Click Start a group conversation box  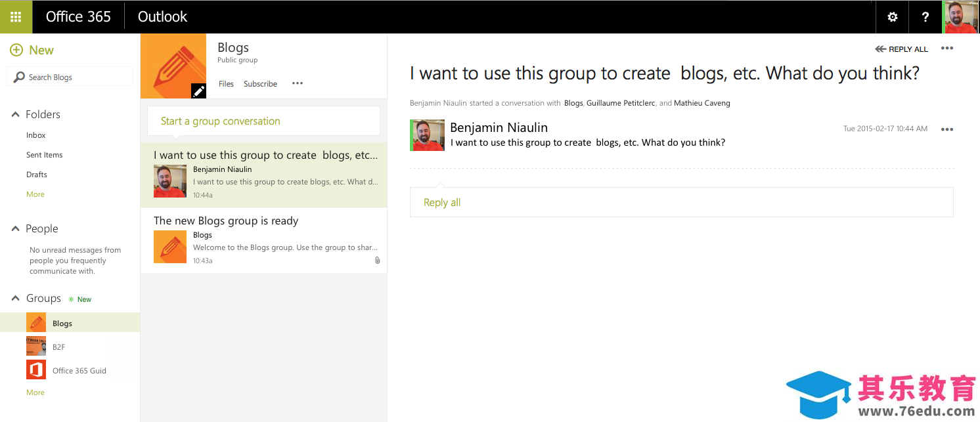263,121
